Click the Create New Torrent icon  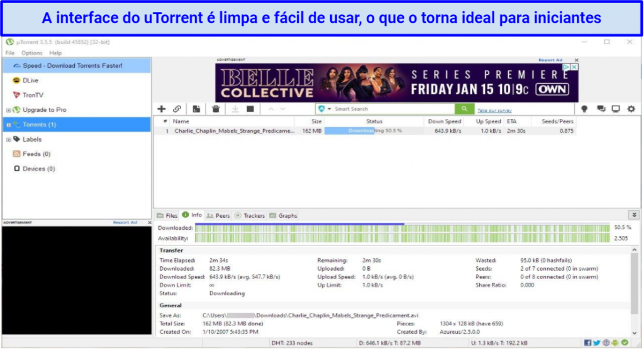[x=196, y=109]
